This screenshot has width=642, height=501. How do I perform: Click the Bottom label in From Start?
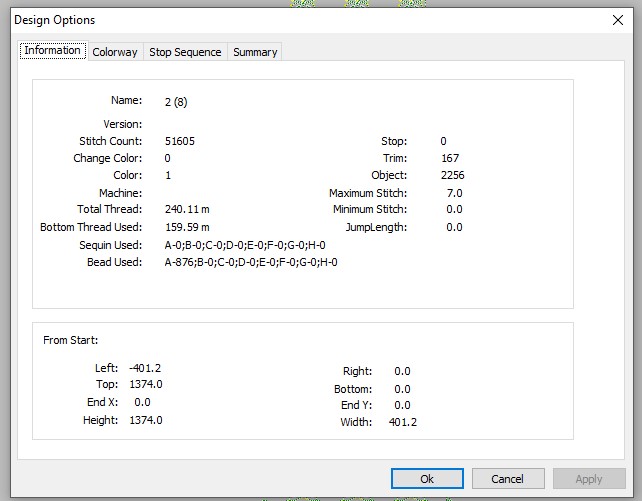pyautogui.click(x=353, y=389)
